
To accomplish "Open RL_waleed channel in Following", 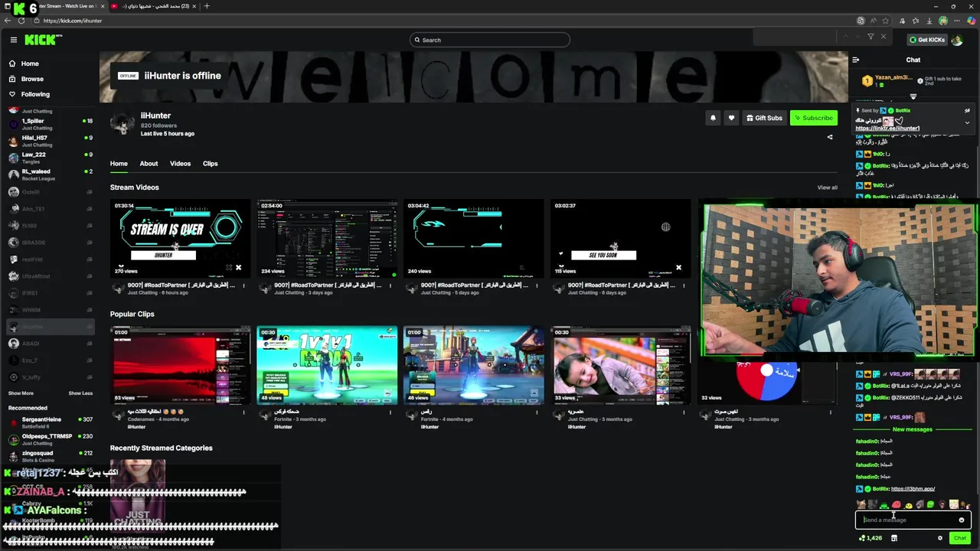I will pyautogui.click(x=50, y=174).
